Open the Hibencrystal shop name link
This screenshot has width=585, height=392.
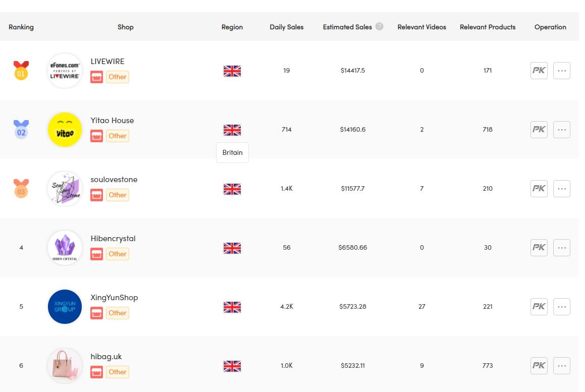tap(113, 239)
